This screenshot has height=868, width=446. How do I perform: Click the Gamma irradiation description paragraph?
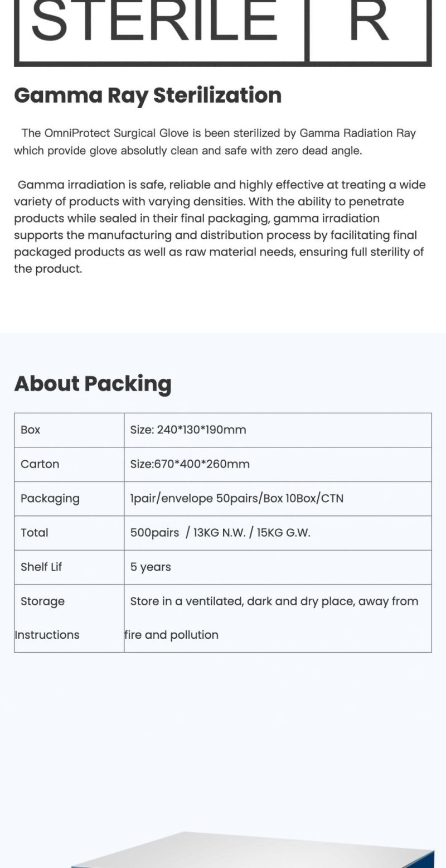[220, 226]
